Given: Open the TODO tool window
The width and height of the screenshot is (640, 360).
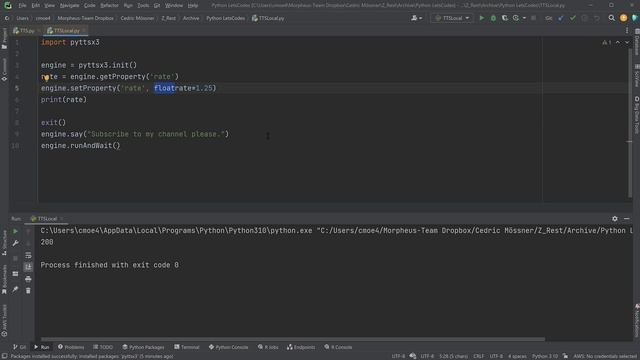Looking at the screenshot, I should point(103,347).
